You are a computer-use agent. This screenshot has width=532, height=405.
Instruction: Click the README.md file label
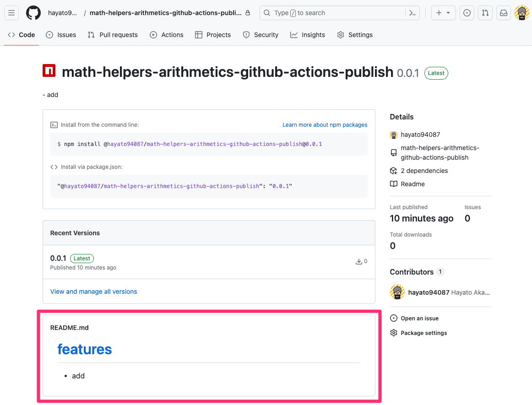69,328
